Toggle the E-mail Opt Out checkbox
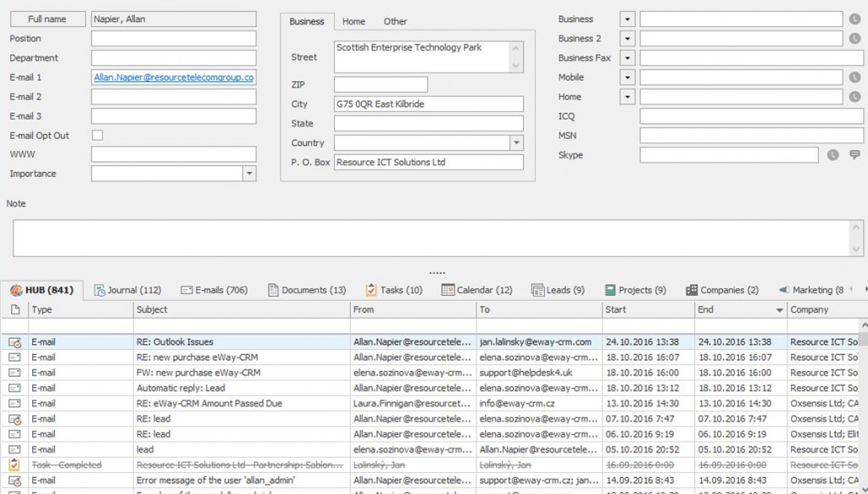Viewport: 868px width, 494px height. [x=97, y=135]
